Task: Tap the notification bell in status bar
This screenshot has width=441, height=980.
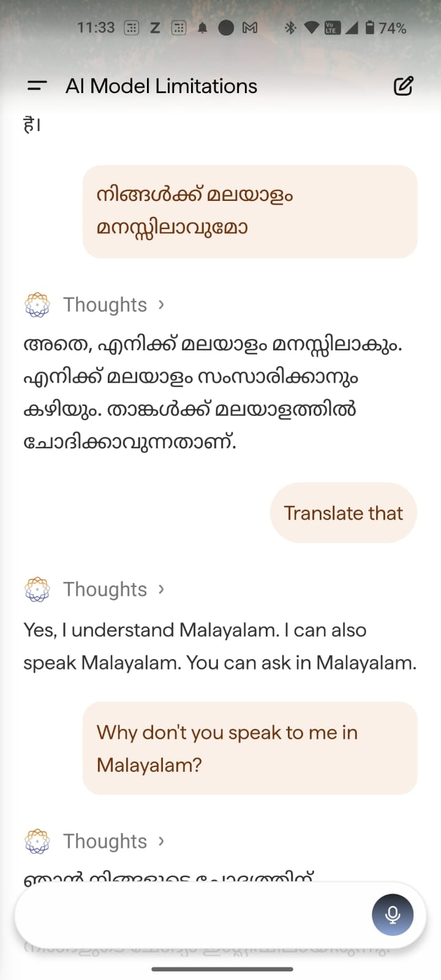Action: (202, 28)
